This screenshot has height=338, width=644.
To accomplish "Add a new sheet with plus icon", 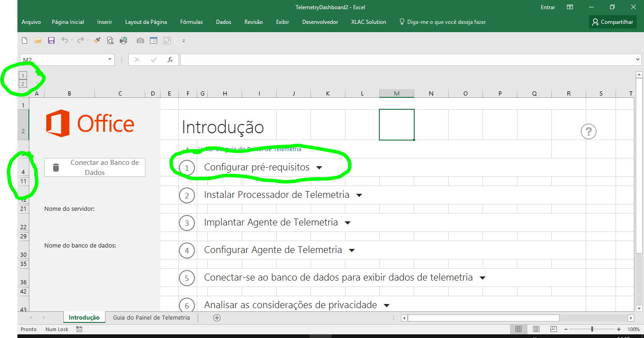I will click(217, 318).
